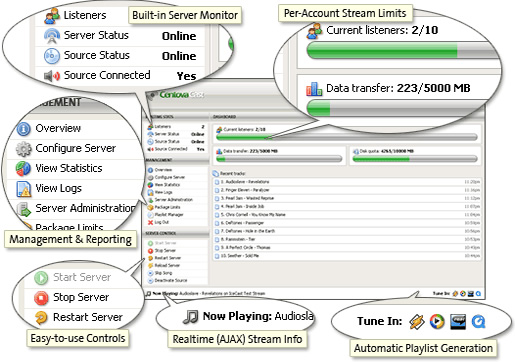Click the Restart Server label in the magnified controls bubble
515x362 pixels.
coord(88,317)
